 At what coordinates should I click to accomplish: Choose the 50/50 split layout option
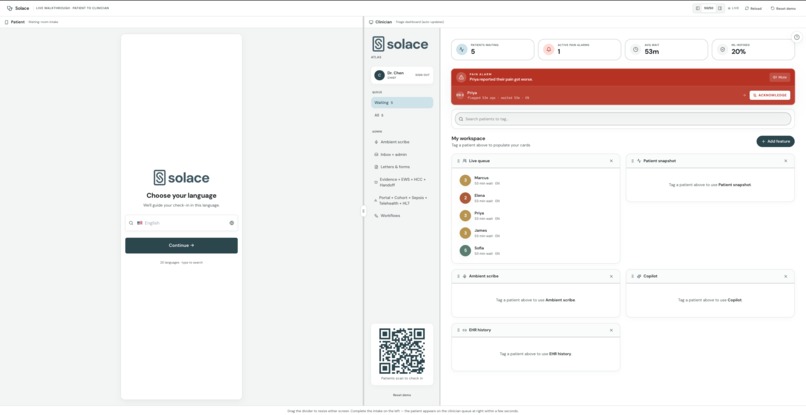[x=709, y=8]
